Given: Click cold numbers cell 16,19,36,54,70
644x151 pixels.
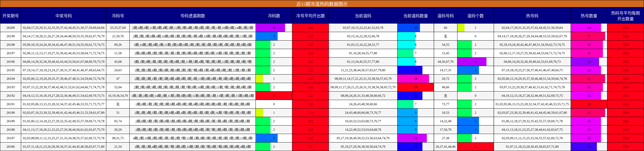Looking at the screenshot, I should pos(118,96).
